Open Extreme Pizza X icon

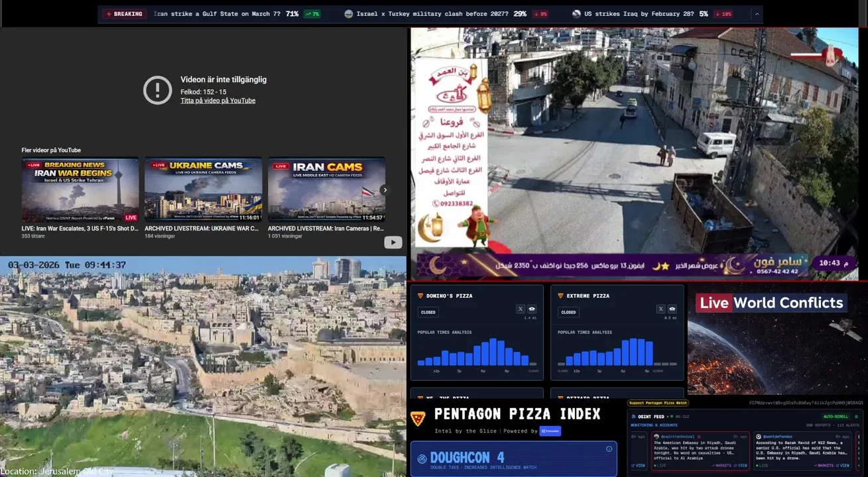tap(661, 309)
